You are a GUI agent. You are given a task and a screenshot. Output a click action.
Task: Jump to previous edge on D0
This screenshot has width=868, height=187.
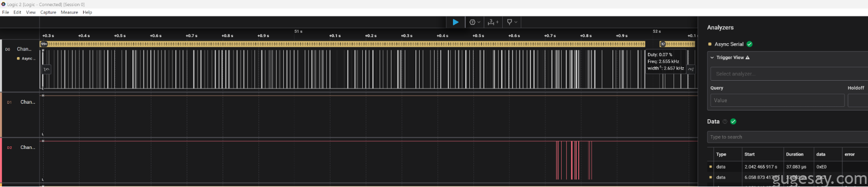pyautogui.click(x=46, y=69)
